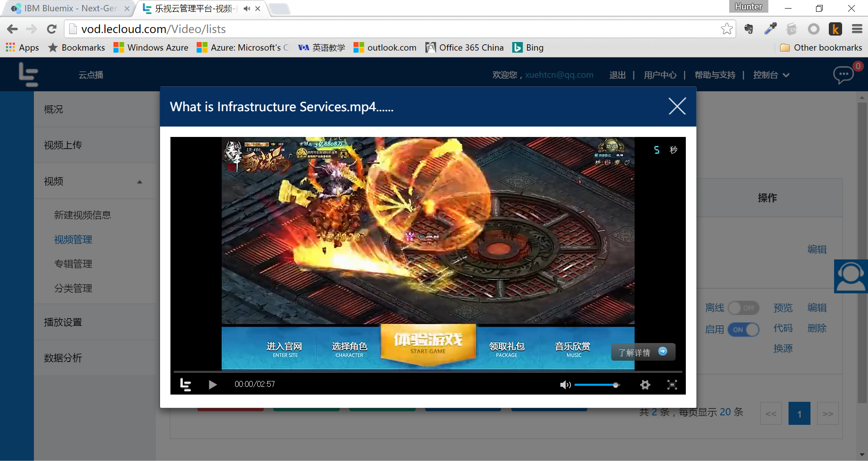Open the 视频上传 sidebar item
The height and width of the screenshot is (461, 868).
95,145
